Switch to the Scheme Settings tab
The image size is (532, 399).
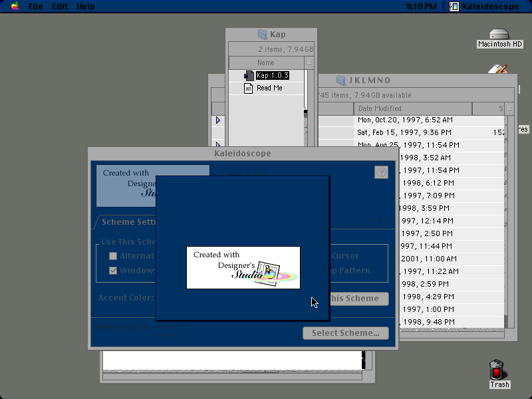tap(127, 222)
